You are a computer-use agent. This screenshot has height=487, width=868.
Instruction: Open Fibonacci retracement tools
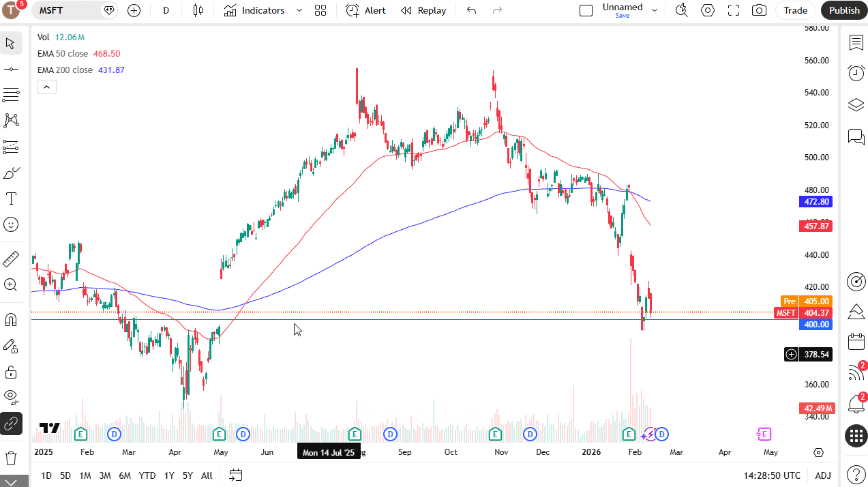[11, 95]
